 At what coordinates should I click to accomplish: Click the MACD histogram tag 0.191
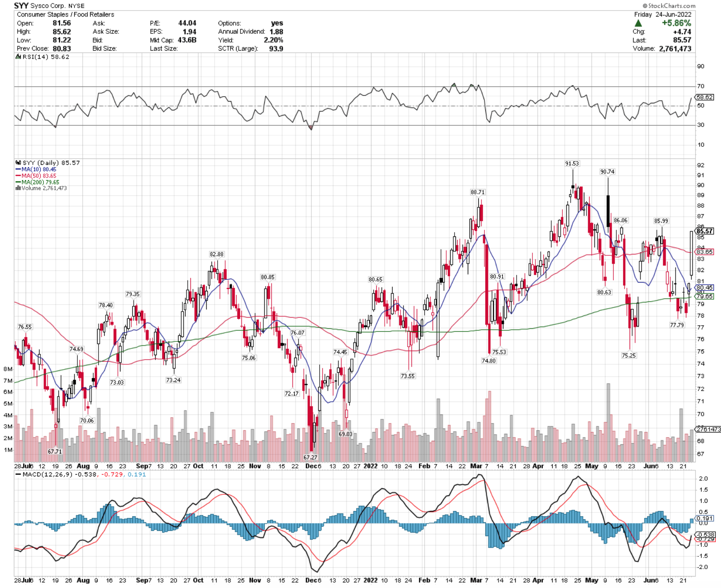tap(705, 518)
